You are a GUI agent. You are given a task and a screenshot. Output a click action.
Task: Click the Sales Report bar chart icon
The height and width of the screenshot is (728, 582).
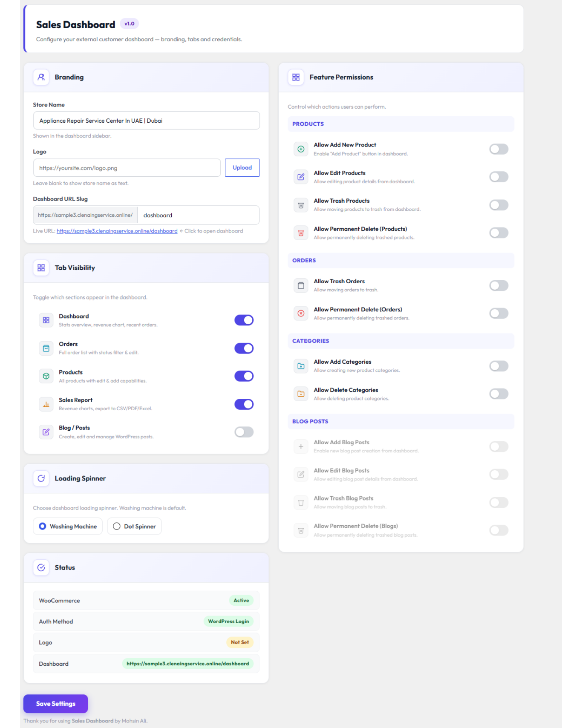coord(46,404)
